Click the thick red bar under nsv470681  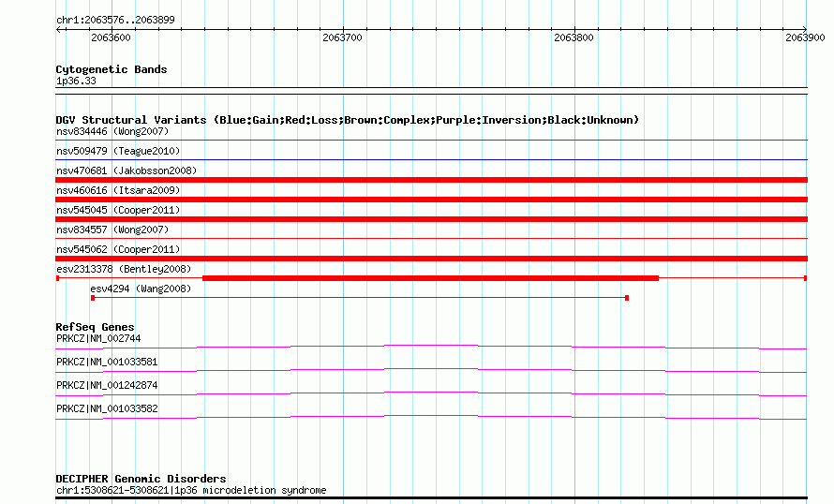[431, 180]
